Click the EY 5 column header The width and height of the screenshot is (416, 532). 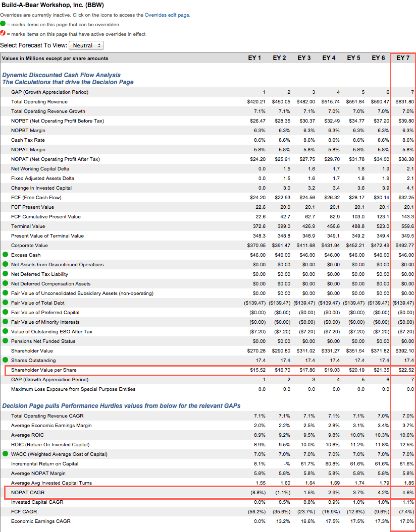[x=353, y=58]
